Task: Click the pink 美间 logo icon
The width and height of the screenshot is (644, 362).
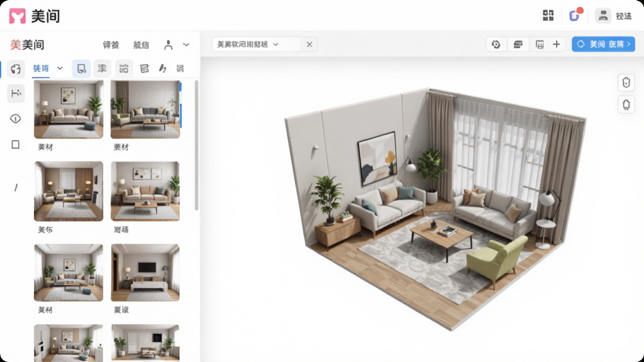Action: pos(17,16)
